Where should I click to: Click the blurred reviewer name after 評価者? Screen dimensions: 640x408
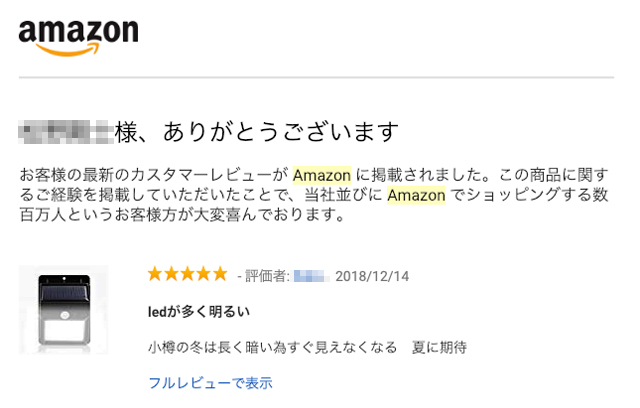[309, 275]
